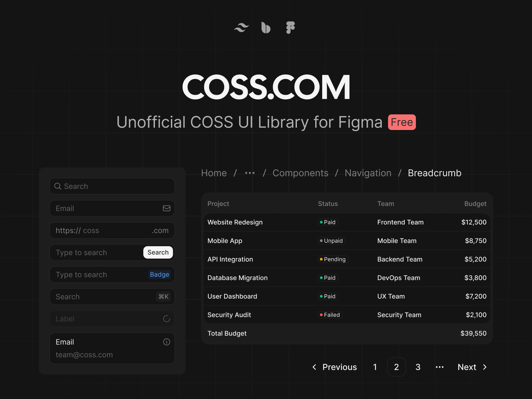This screenshot has height=399, width=532.
Task: Select the current Breadcrumb page item
Action: tap(435, 173)
